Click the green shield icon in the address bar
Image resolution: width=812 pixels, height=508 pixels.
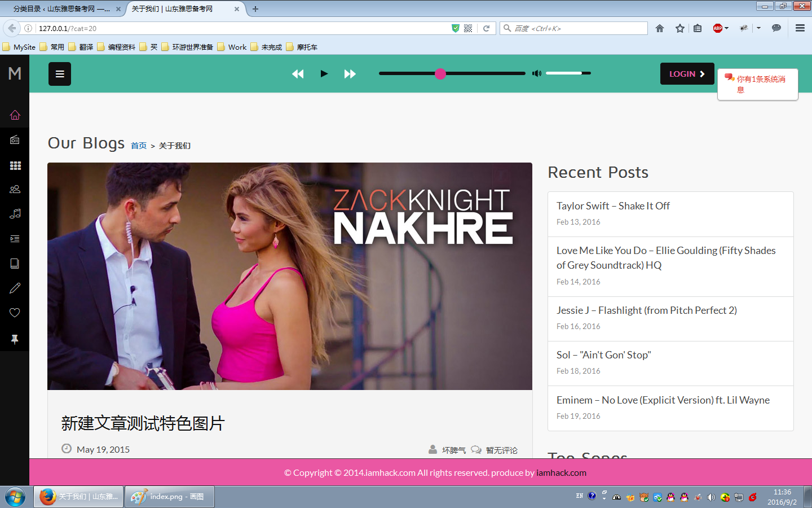(x=456, y=28)
